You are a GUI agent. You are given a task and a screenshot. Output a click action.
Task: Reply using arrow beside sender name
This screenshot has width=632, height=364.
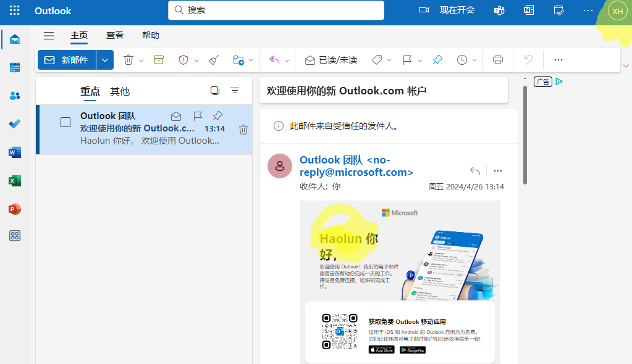pyautogui.click(x=475, y=171)
